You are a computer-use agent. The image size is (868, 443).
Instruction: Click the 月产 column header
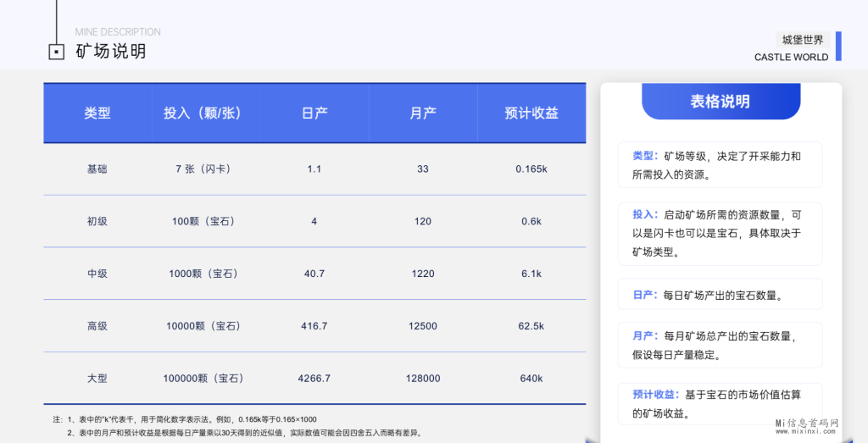point(423,113)
